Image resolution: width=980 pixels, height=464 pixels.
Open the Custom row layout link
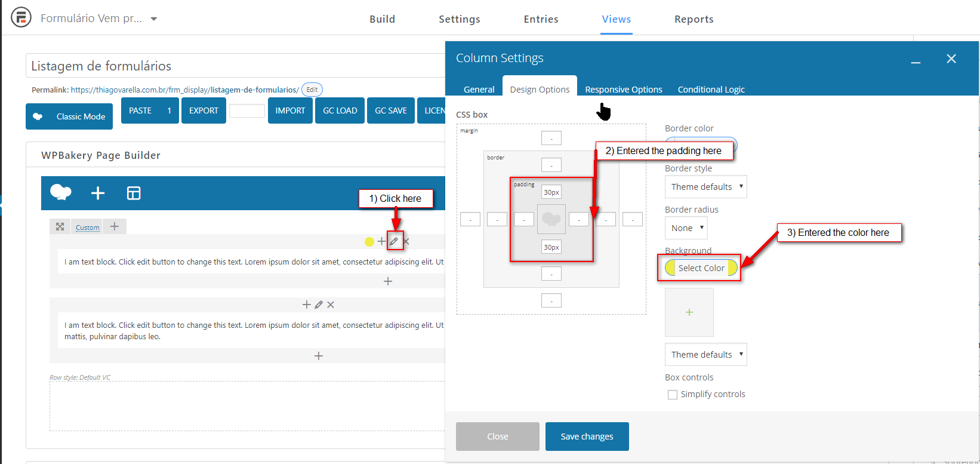(x=88, y=228)
